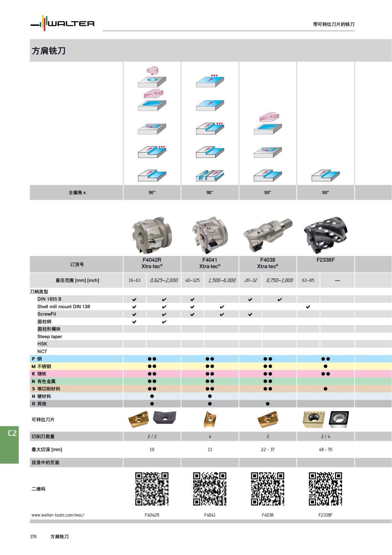Click the helical interpolation icon in the F4042R column

[x=152, y=77]
